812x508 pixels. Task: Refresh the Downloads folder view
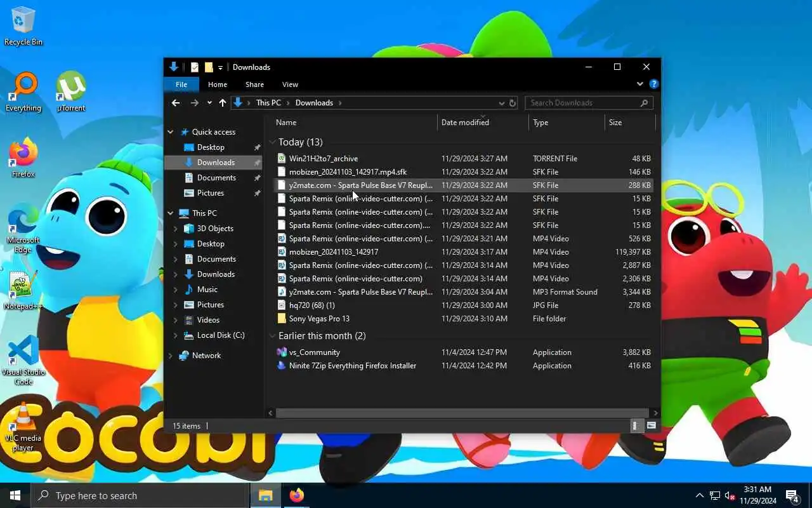pos(513,103)
